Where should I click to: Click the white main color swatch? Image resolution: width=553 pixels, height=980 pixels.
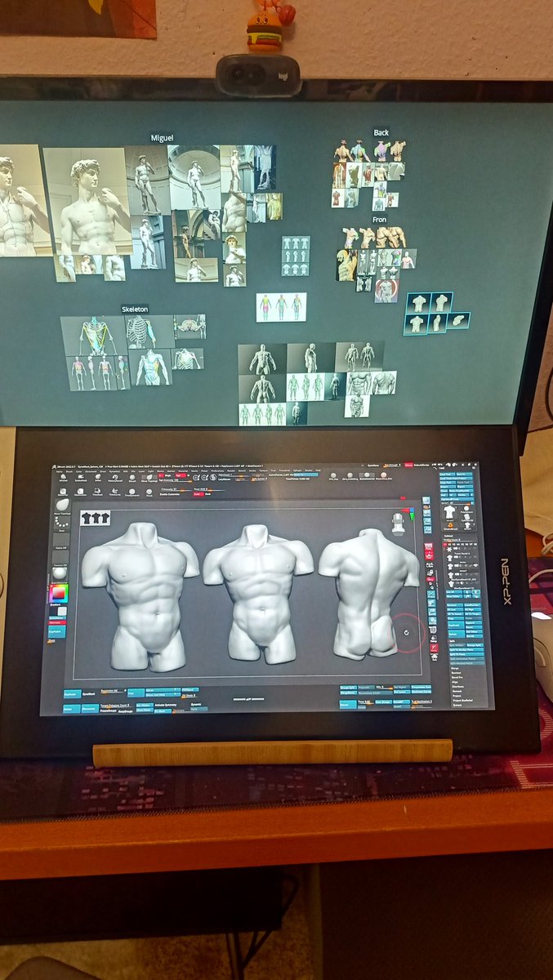62,611
